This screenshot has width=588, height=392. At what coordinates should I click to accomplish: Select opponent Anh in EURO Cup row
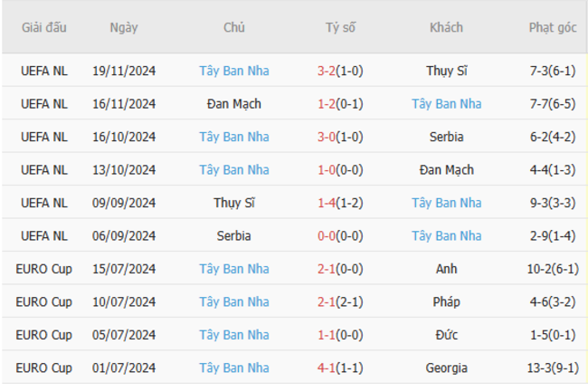pos(446,269)
